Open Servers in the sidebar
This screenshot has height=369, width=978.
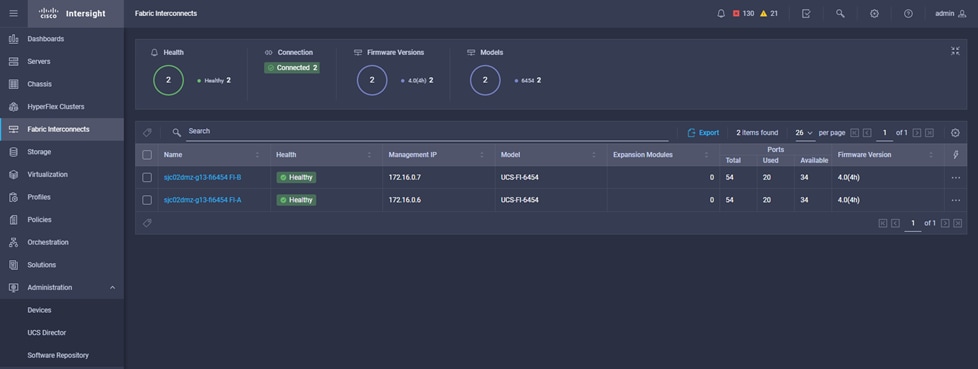(62, 62)
